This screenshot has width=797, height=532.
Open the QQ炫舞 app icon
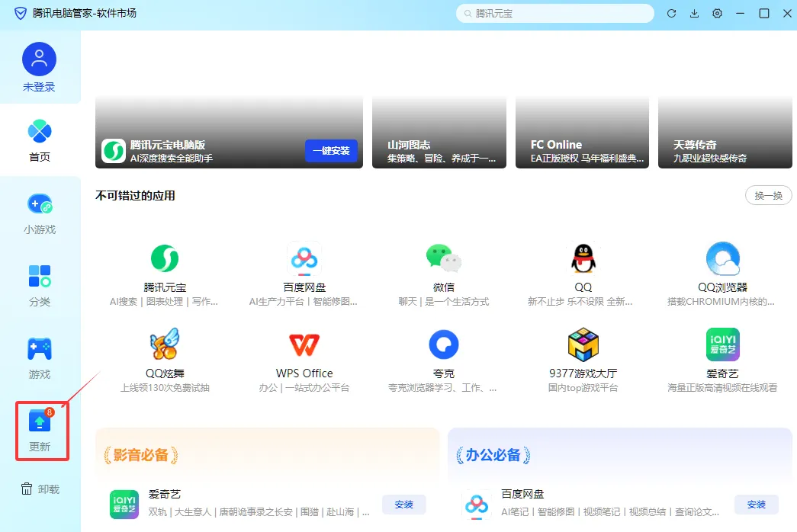click(x=165, y=344)
